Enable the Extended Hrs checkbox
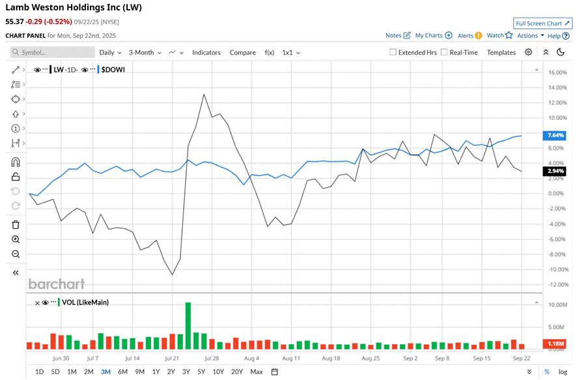 (x=393, y=52)
